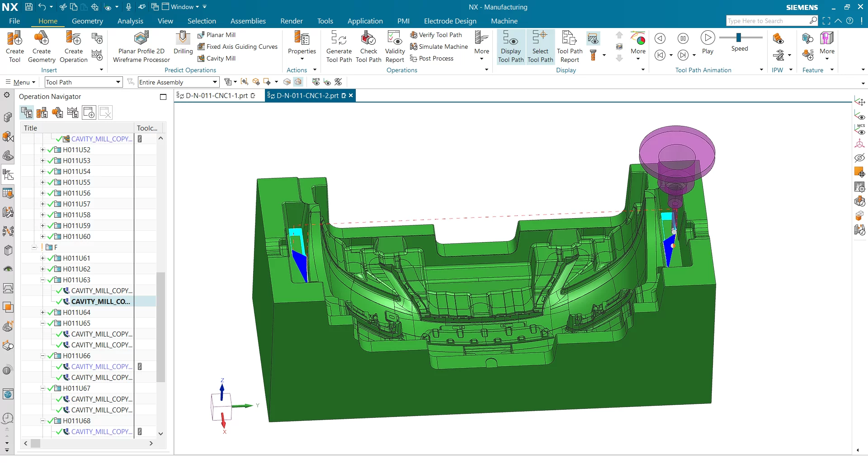Play the tool path animation
This screenshot has height=463, width=868.
tap(708, 42)
